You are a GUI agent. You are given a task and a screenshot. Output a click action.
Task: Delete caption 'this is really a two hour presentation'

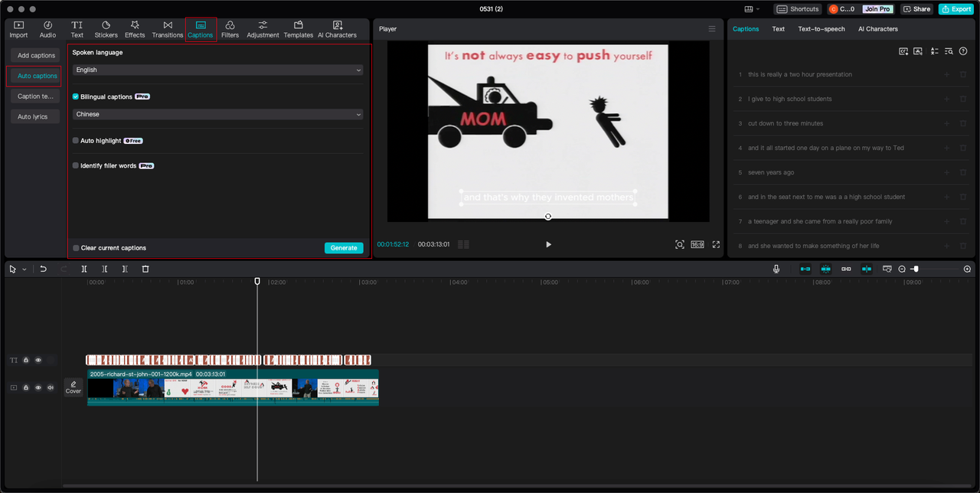click(963, 74)
